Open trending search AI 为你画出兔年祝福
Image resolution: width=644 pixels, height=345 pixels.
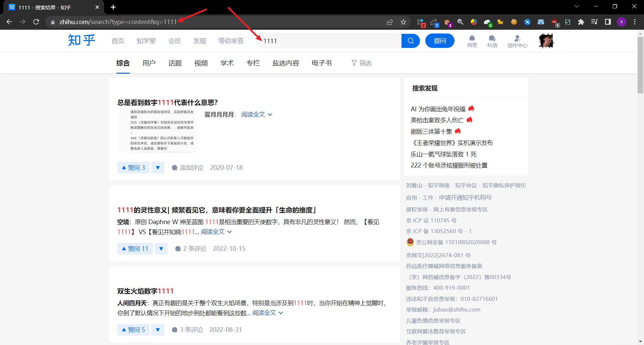pos(438,109)
